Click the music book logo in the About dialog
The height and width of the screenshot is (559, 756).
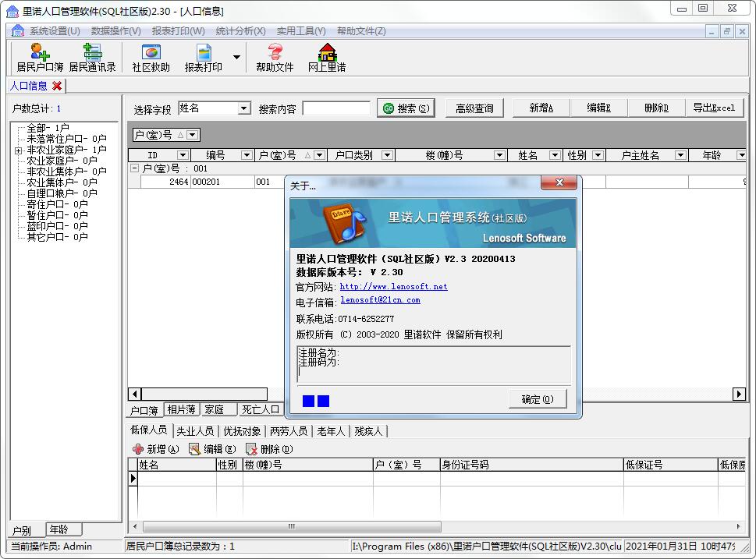pos(345,223)
